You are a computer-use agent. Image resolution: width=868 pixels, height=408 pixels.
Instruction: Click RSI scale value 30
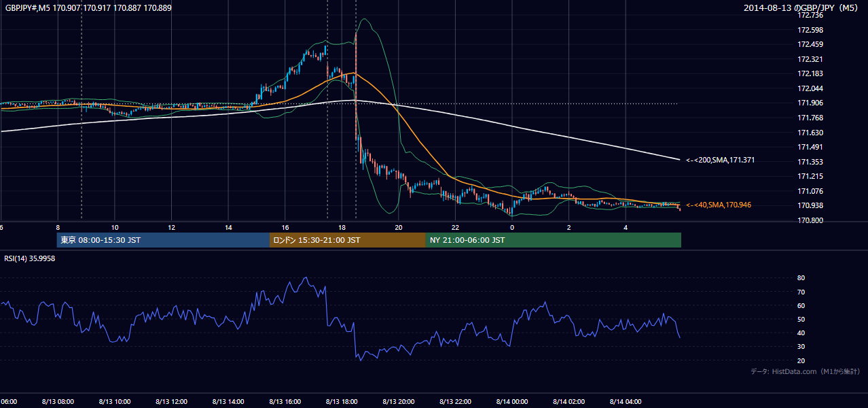coord(801,347)
